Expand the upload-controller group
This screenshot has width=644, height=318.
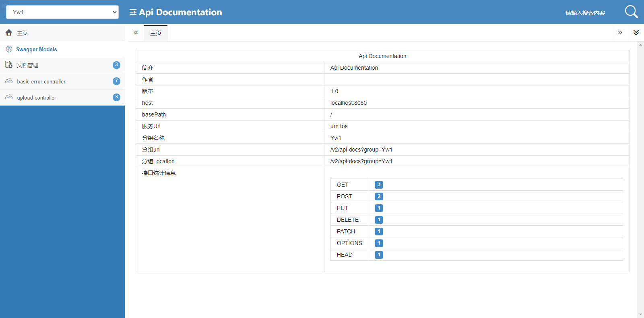point(37,98)
